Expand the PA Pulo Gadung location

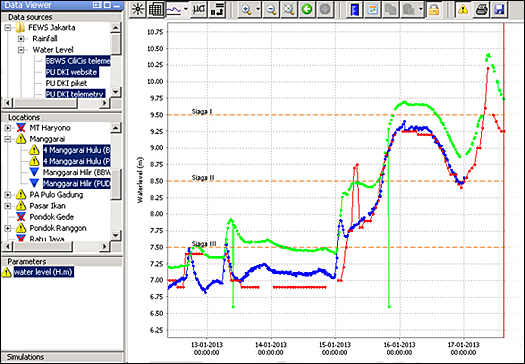pos(7,195)
